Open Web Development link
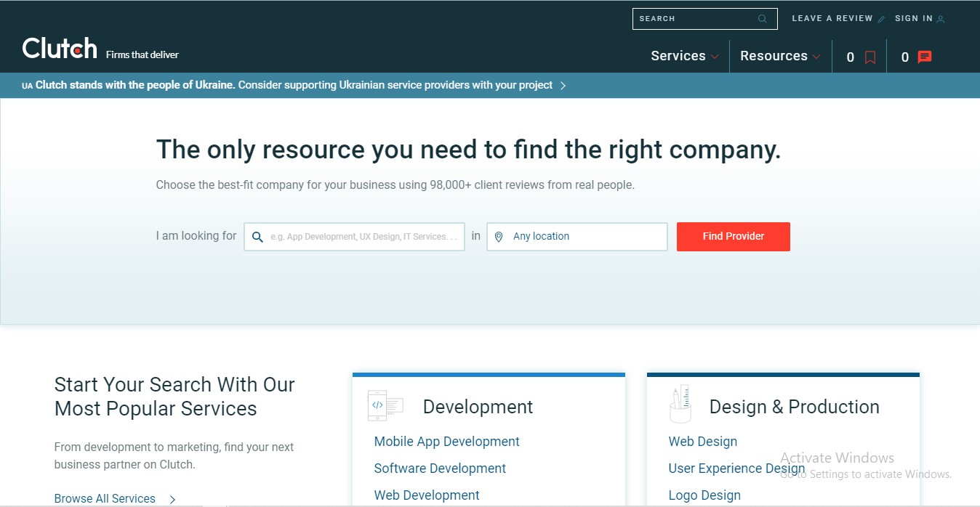 (x=427, y=495)
